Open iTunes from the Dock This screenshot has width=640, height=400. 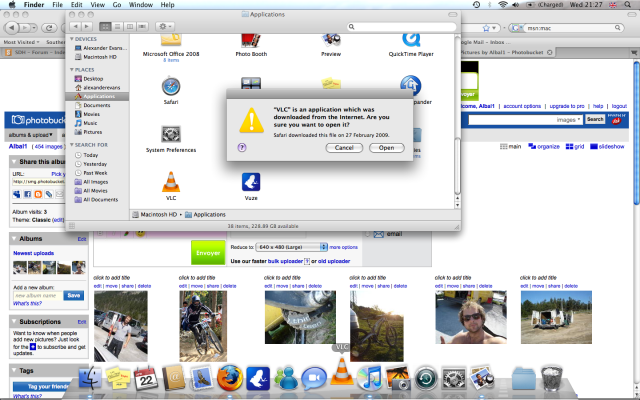(x=369, y=378)
